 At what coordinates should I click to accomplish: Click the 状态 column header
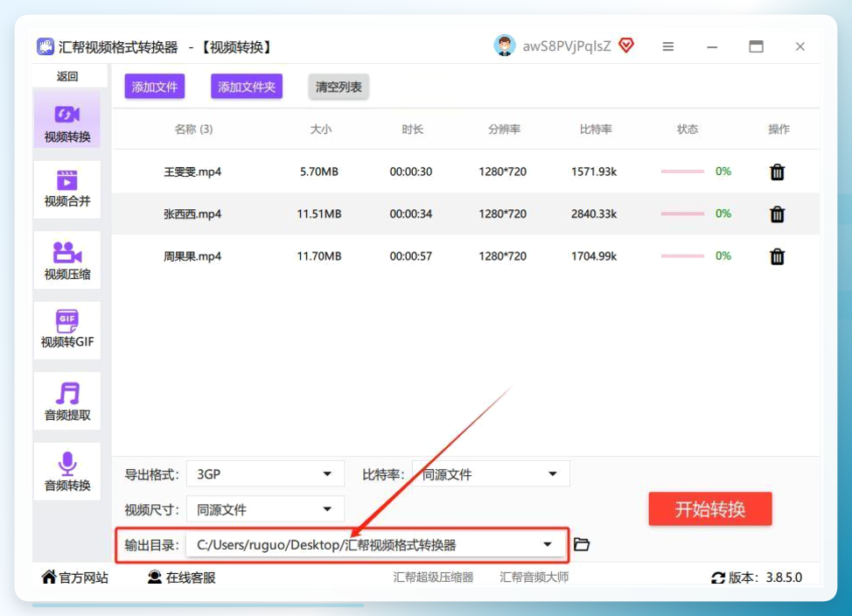[x=688, y=129]
